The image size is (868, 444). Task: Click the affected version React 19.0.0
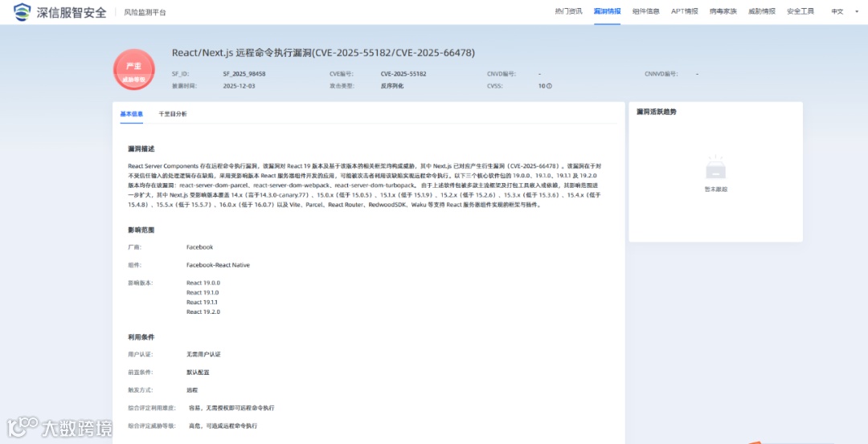pyautogui.click(x=203, y=283)
